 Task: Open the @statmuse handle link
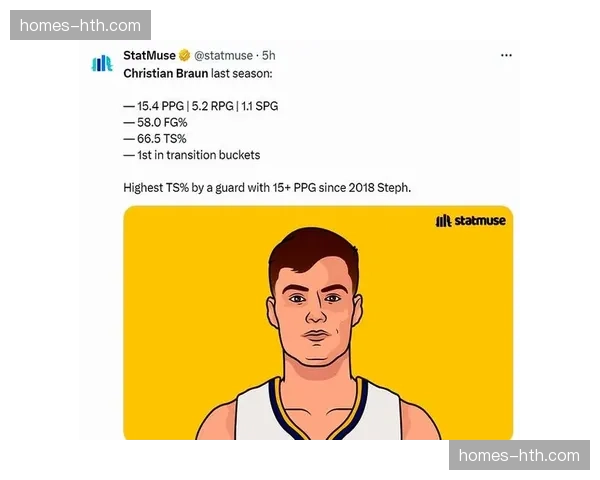[223, 56]
